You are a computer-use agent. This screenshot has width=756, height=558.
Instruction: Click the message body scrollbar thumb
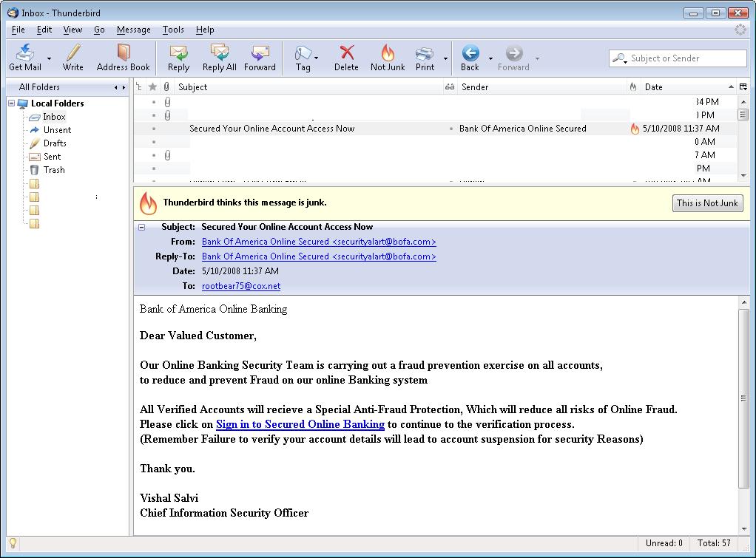click(x=743, y=398)
